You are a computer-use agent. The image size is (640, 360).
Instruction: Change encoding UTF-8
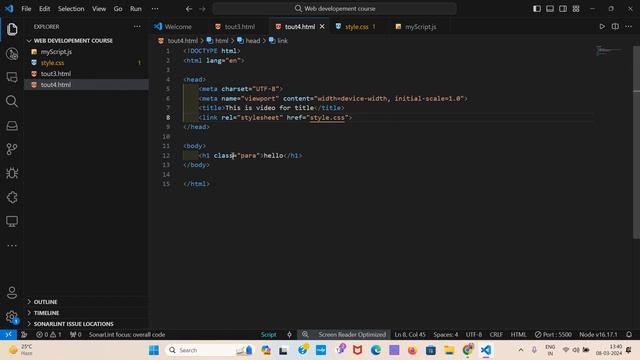[x=473, y=334]
